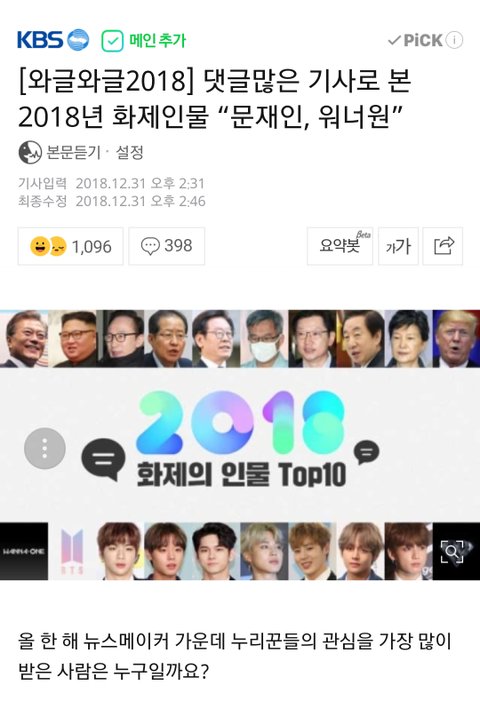Image resolution: width=480 pixels, height=717 pixels.
Task: Click the BTS logo thumbnail
Action: 72,551
